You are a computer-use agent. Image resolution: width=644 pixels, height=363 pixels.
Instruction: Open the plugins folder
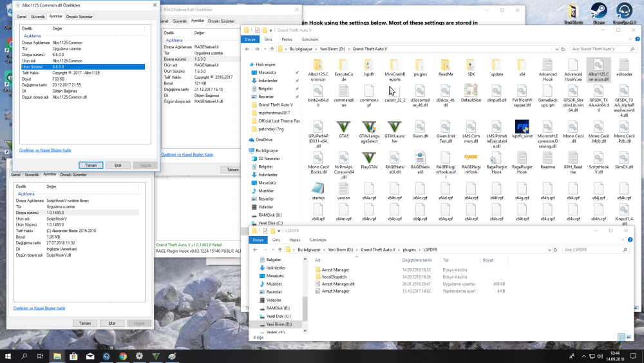(420, 68)
